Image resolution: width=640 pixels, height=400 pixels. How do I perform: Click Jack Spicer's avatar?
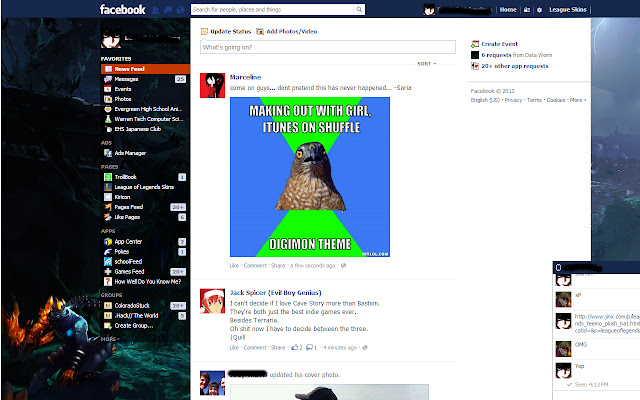(212, 301)
